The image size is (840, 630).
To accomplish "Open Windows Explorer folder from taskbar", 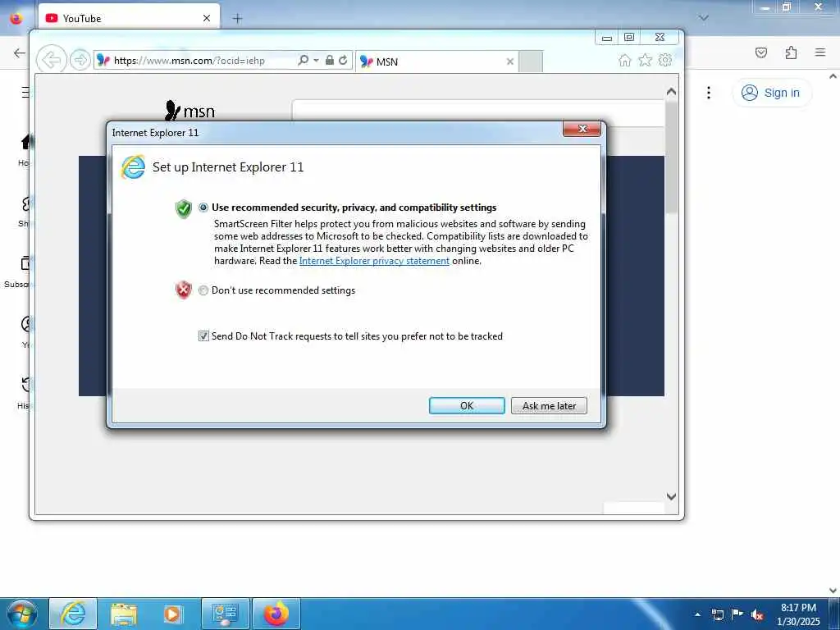I will click(x=124, y=614).
